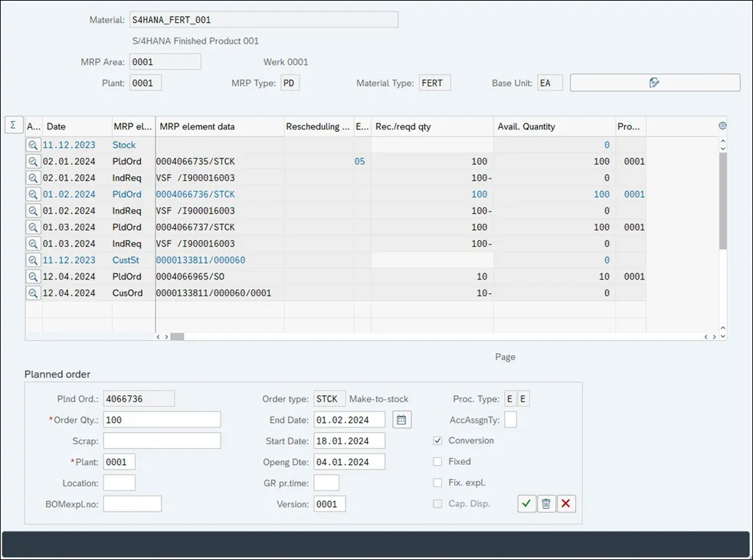Click the AccAssgnTy field
Image resolution: width=753 pixels, height=560 pixels.
[510, 420]
